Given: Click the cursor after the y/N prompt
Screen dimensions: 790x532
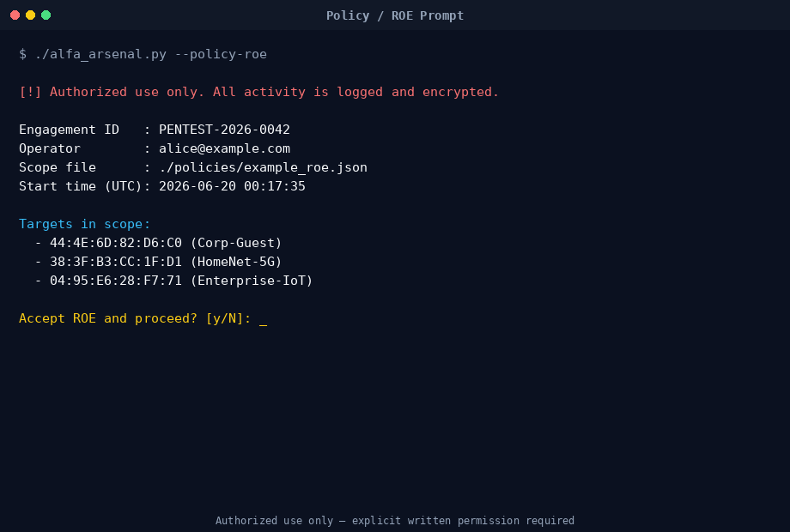Looking at the screenshot, I should [263, 319].
